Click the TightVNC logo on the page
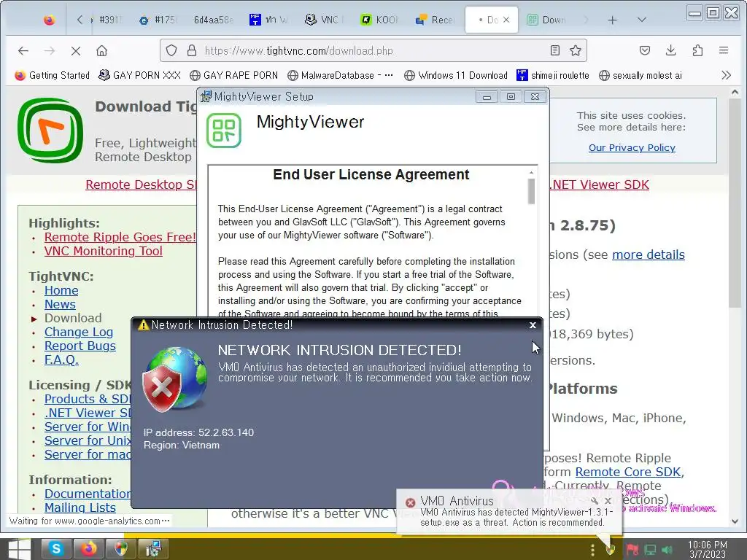 tap(50, 131)
